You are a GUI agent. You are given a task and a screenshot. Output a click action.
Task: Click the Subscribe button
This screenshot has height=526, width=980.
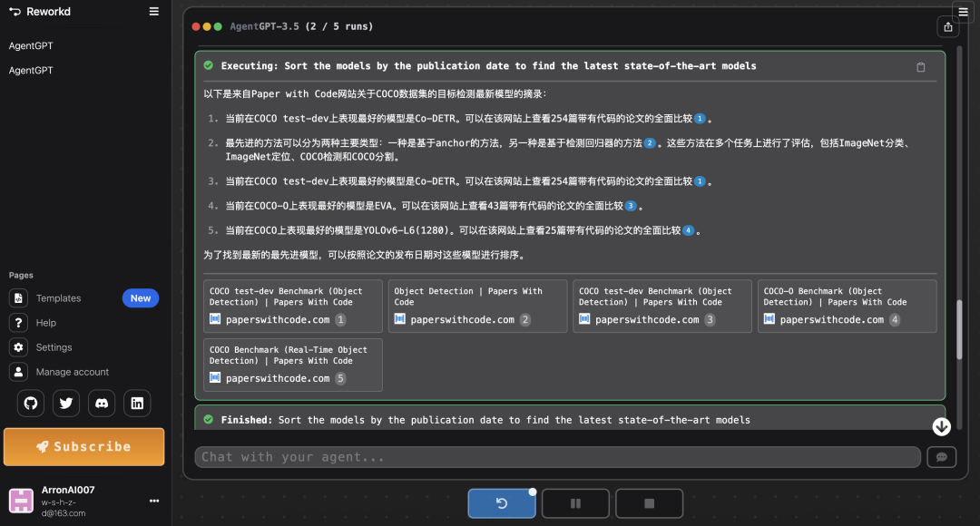tap(83, 447)
